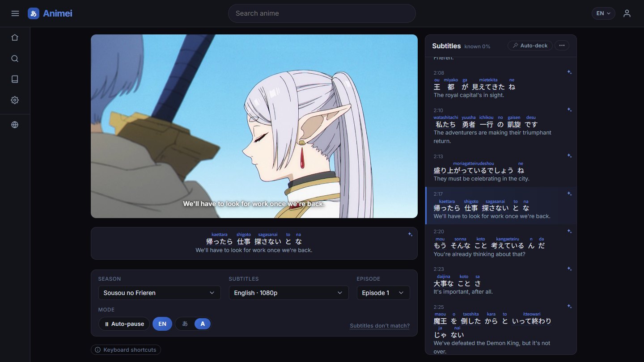Toggle the EN subtitle mode button
This screenshot has height=362, width=644.
162,324
